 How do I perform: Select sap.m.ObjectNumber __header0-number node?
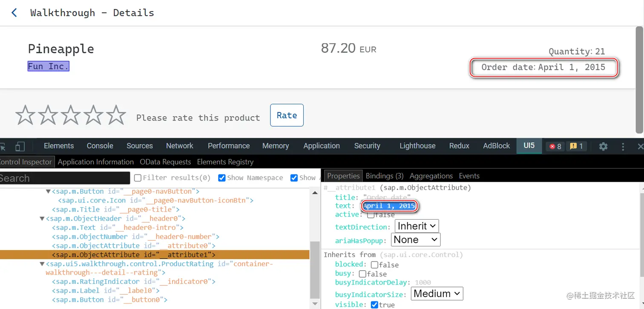click(135, 237)
